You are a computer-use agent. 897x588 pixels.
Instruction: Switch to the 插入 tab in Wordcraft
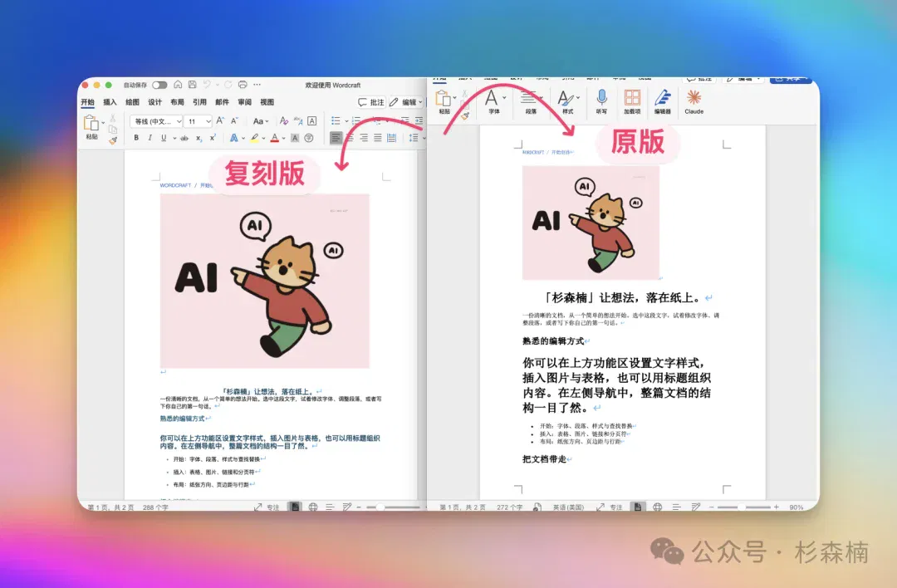pos(110,102)
